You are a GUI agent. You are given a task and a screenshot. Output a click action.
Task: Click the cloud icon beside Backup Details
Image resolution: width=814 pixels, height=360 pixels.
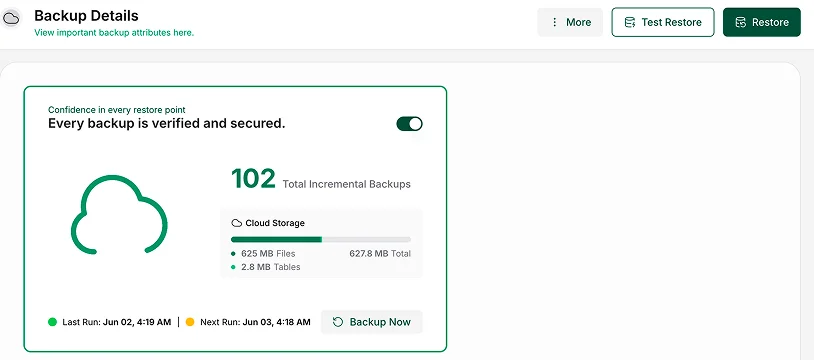(x=11, y=19)
